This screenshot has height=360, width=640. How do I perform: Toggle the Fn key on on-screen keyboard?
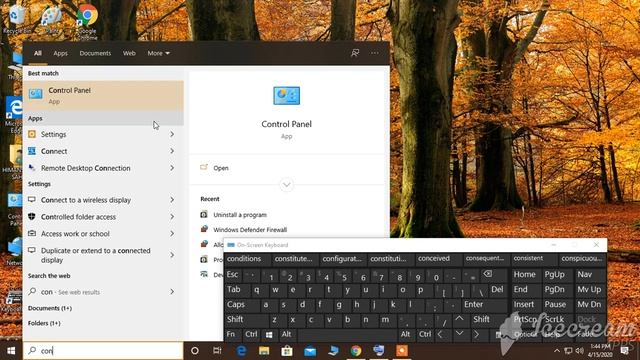231,334
